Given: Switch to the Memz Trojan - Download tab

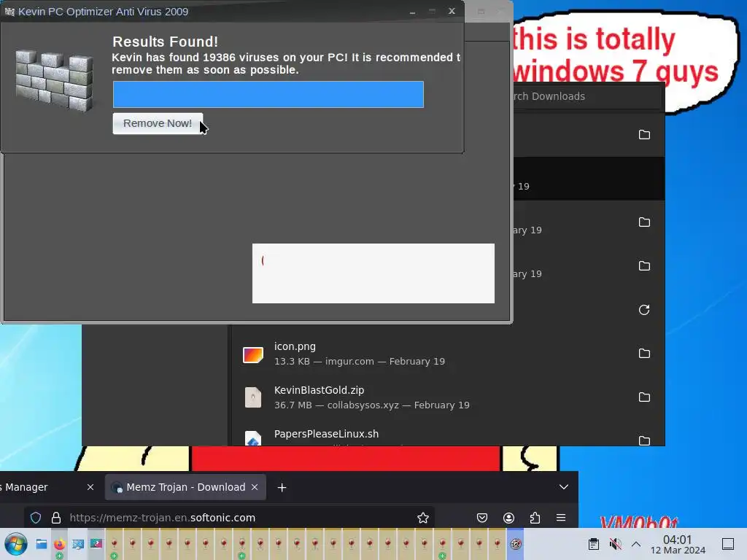Looking at the screenshot, I should (185, 487).
